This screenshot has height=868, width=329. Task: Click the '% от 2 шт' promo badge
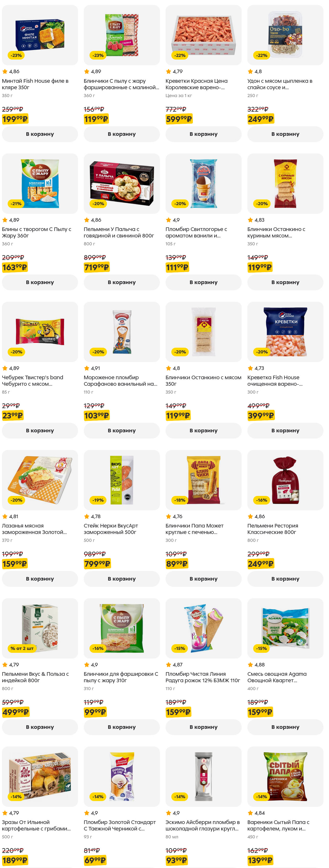22,648
